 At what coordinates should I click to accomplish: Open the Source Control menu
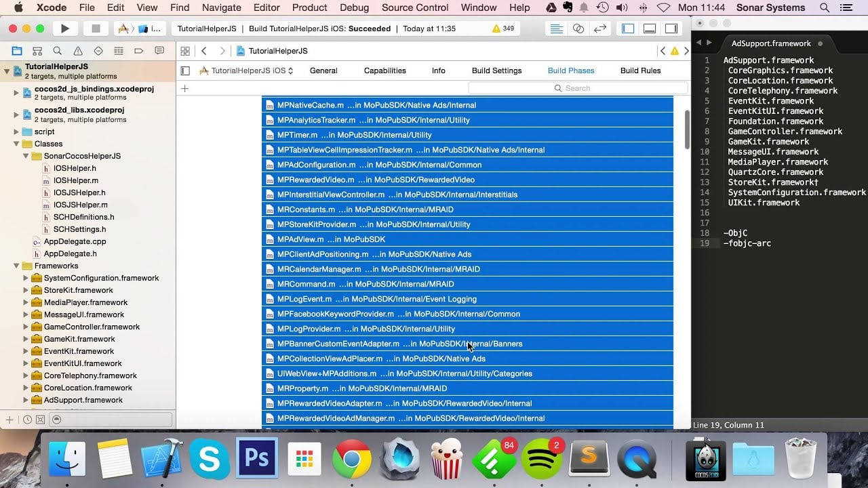pos(414,7)
